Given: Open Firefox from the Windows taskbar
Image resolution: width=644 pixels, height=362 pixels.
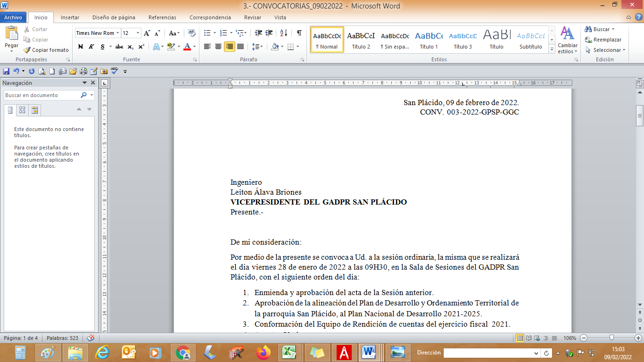Looking at the screenshot, I should point(264,352).
